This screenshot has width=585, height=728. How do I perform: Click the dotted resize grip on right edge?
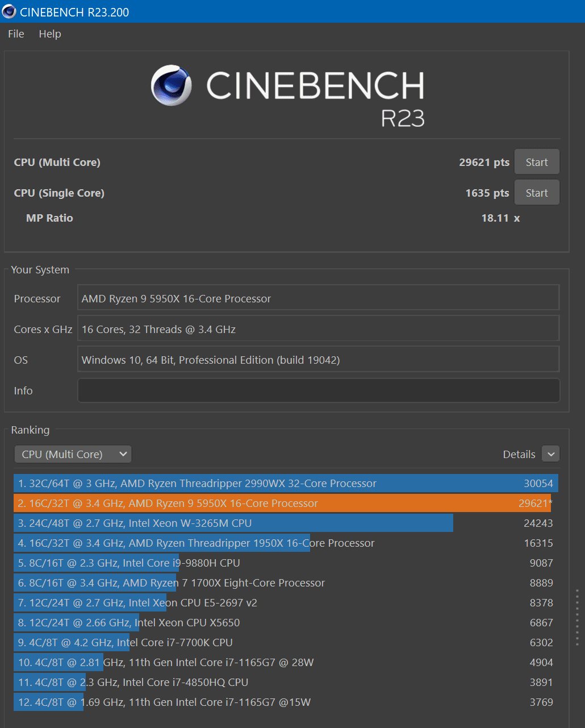pos(577,617)
